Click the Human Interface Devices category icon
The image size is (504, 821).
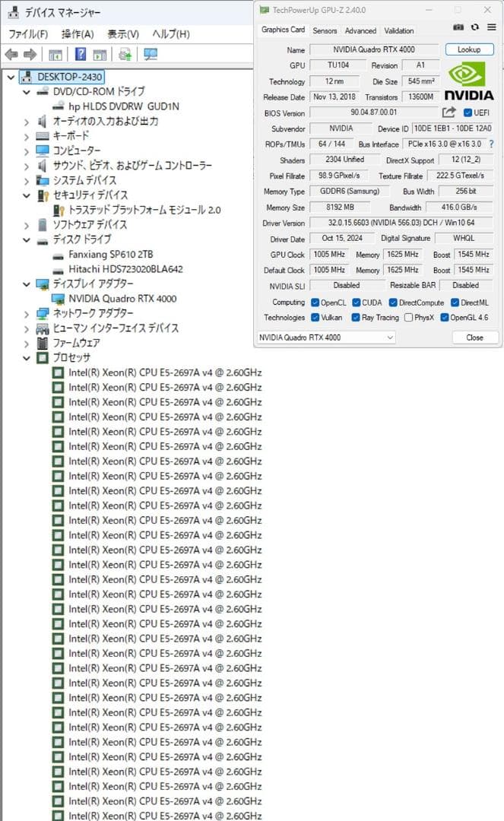(43, 328)
